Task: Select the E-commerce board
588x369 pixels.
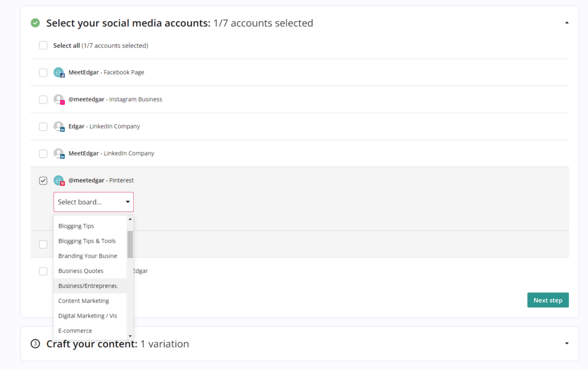Action: (x=90, y=330)
